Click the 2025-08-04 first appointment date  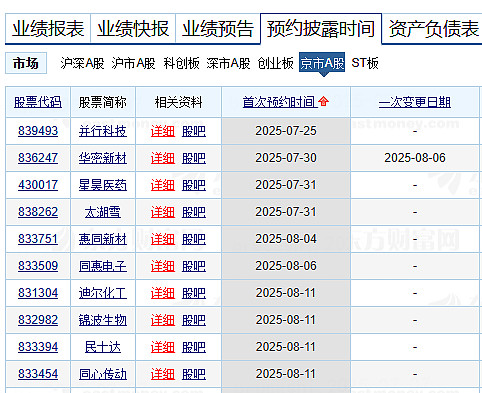coord(286,239)
